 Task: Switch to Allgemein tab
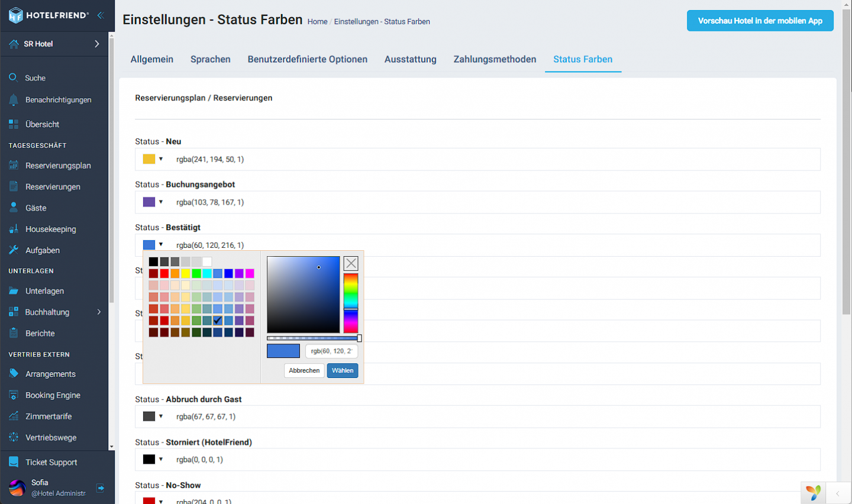pos(152,59)
